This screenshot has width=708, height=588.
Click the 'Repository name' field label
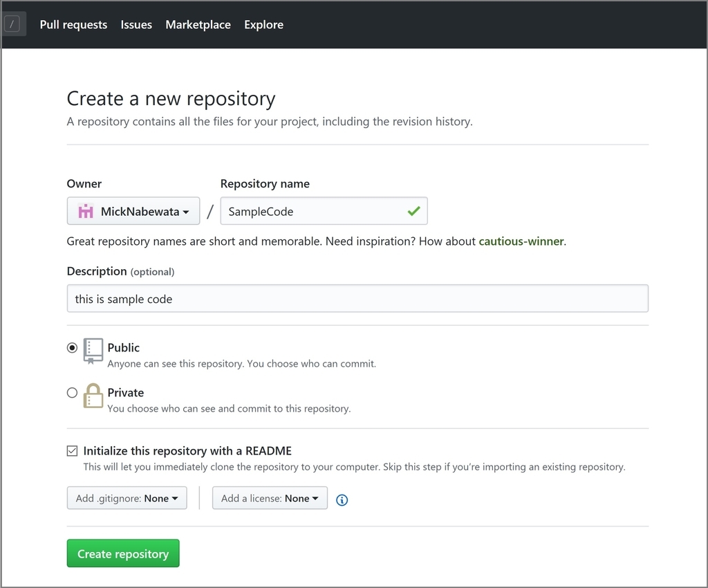[265, 184]
